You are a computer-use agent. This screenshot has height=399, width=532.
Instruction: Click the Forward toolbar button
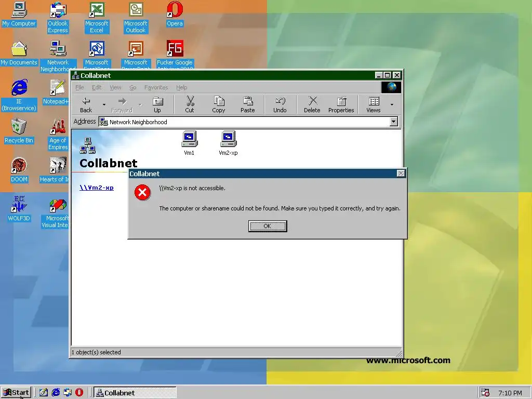(x=122, y=104)
